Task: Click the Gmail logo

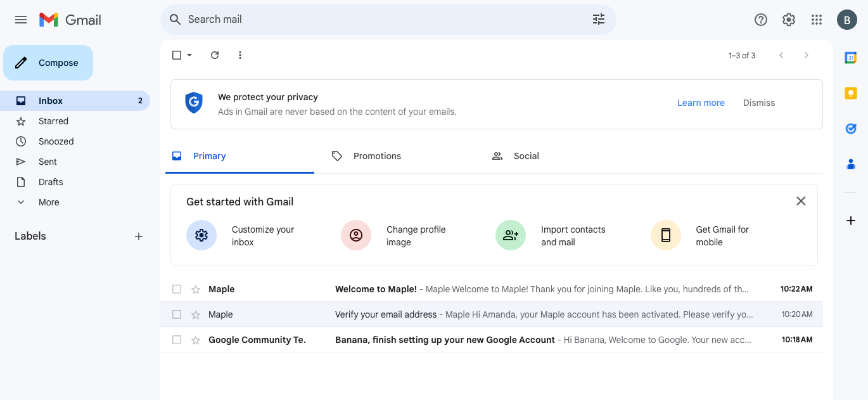Action: click(70, 20)
